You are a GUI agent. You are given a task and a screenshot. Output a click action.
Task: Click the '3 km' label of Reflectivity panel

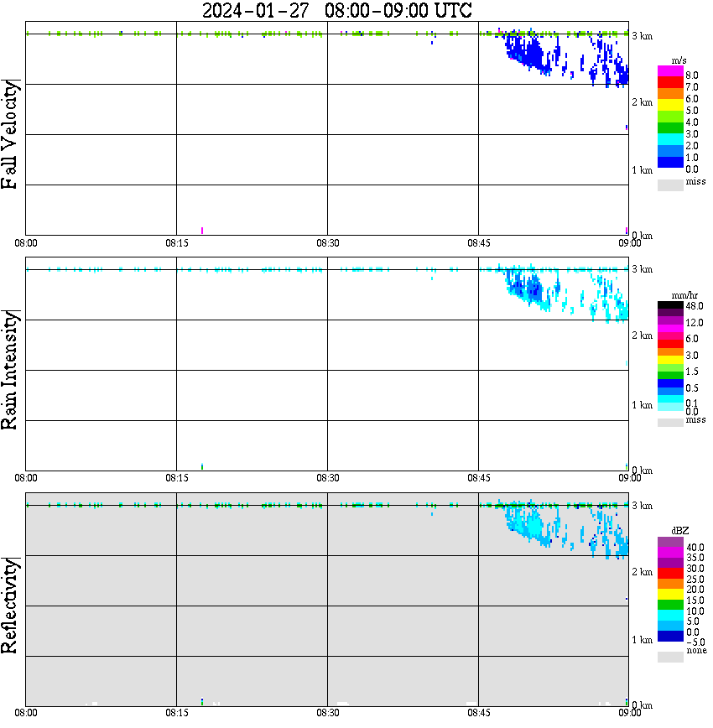(x=643, y=506)
